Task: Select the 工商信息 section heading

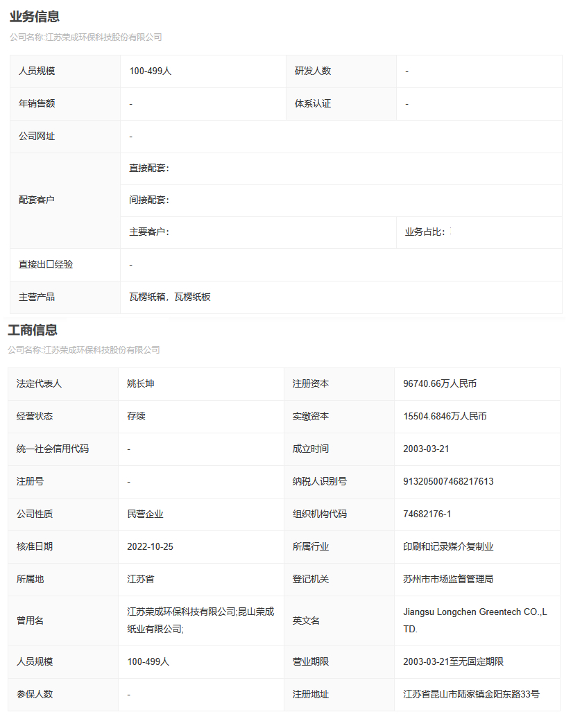Action: [x=33, y=330]
